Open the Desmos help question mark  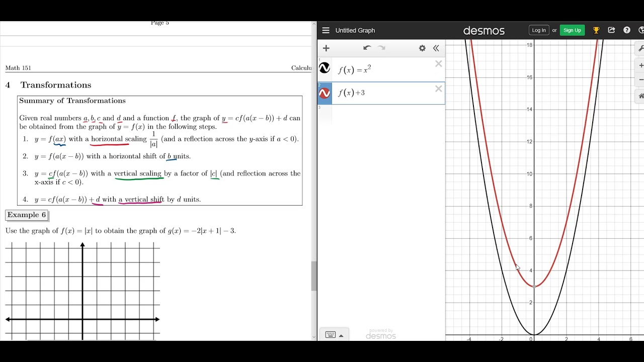[627, 30]
